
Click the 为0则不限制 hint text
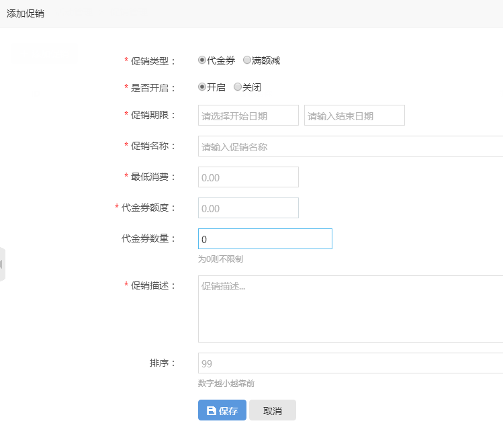pos(220,259)
